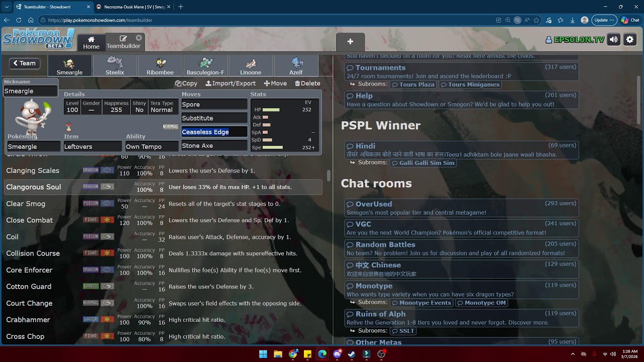
Task: Select the Azelf team slot
Action: tap(296, 66)
